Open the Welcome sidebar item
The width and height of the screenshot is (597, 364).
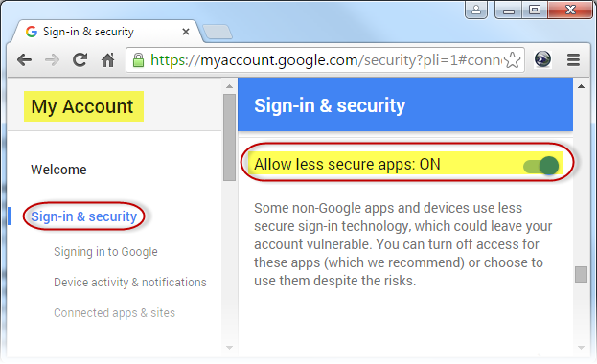58,170
